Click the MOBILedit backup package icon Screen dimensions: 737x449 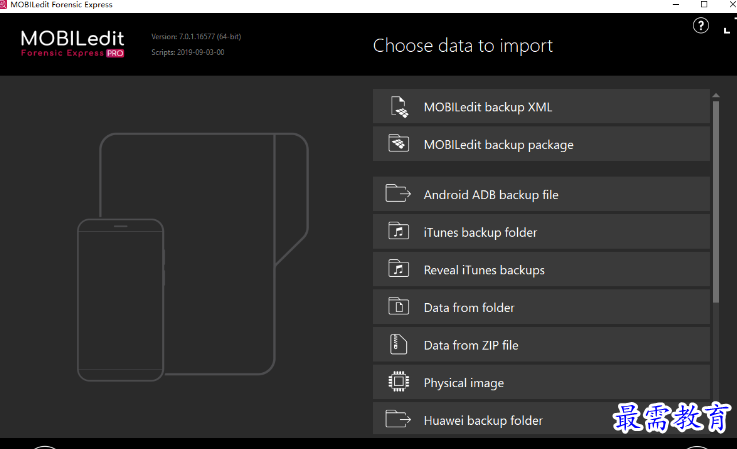(x=399, y=144)
